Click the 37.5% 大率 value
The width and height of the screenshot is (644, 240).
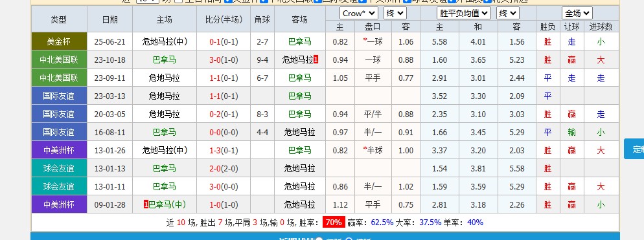point(430,223)
